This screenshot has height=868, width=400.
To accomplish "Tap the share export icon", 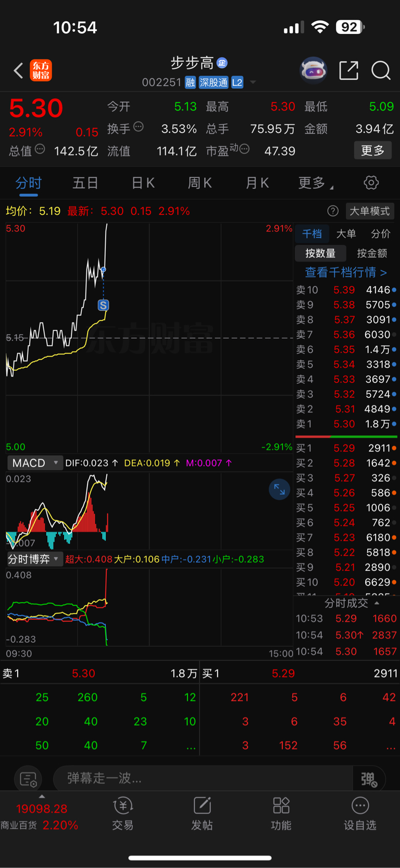I will [348, 70].
